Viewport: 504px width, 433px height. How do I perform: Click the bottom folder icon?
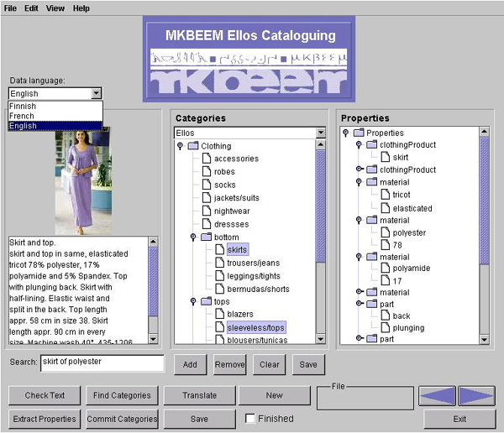tap(206, 237)
